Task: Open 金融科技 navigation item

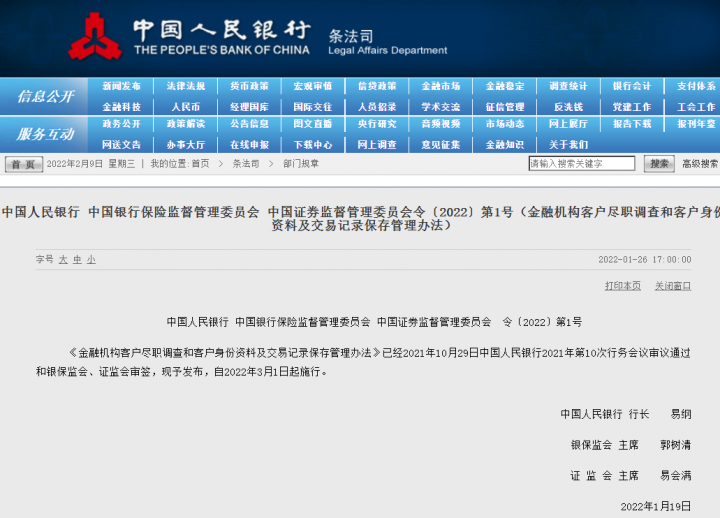Action: point(121,107)
